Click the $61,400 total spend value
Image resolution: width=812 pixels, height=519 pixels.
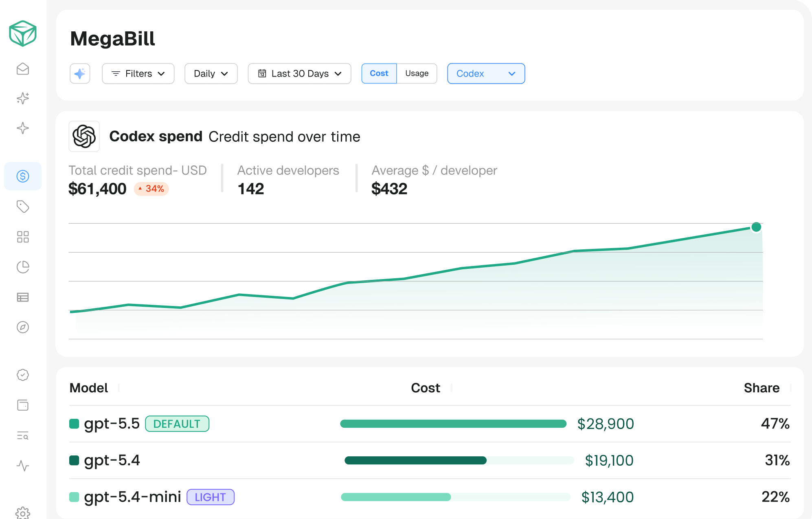pos(97,189)
